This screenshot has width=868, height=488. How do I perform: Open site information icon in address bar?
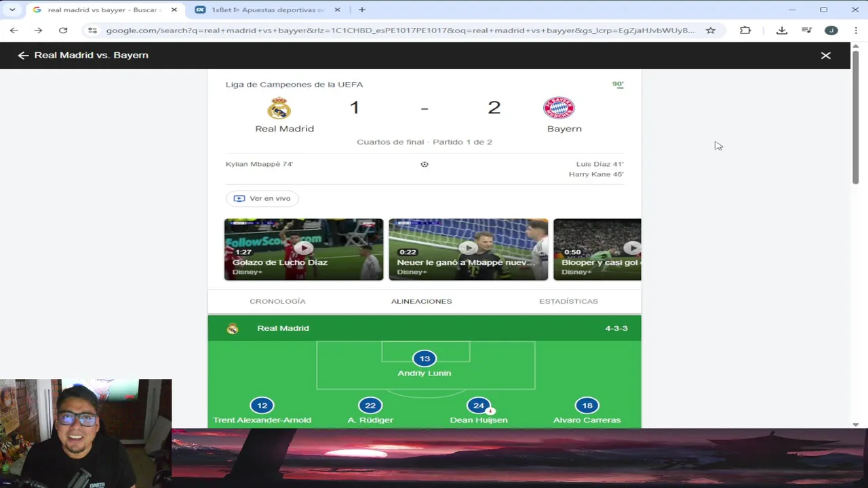pyautogui.click(x=93, y=30)
